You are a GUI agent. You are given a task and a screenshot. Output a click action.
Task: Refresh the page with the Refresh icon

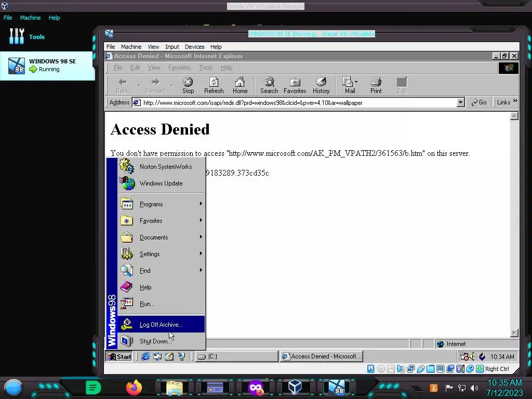214,82
